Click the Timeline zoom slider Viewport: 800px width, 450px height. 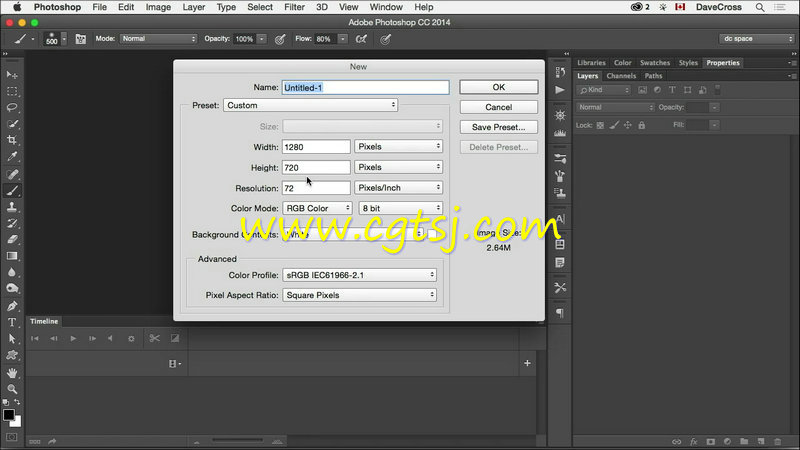point(237,440)
